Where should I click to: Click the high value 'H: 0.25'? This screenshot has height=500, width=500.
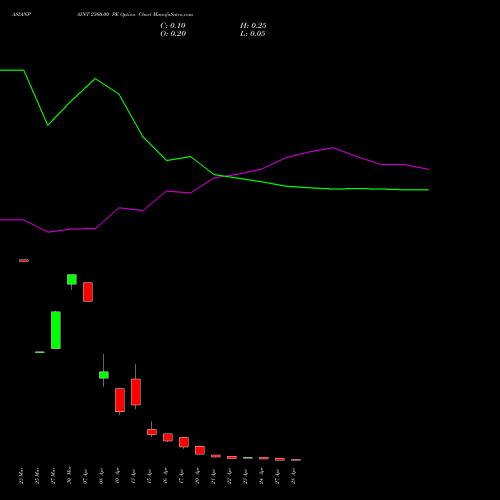(253, 26)
